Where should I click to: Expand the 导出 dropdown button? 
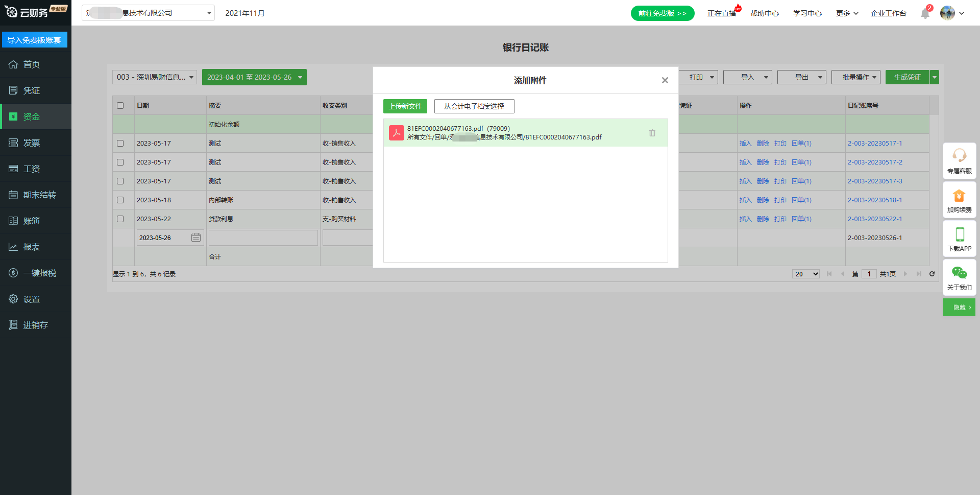[x=802, y=77]
